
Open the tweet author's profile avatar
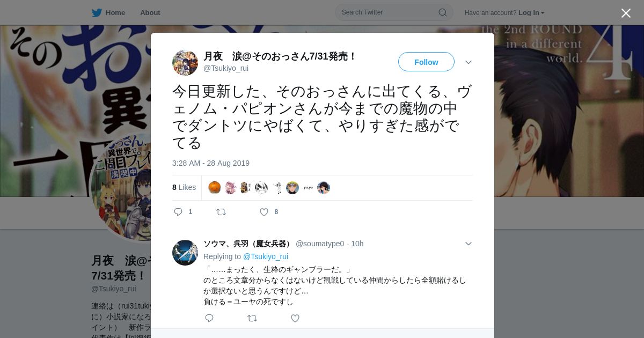[x=185, y=63]
